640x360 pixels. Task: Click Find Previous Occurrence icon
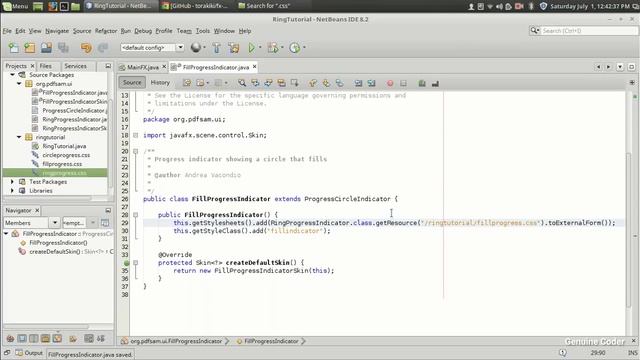click(255, 83)
